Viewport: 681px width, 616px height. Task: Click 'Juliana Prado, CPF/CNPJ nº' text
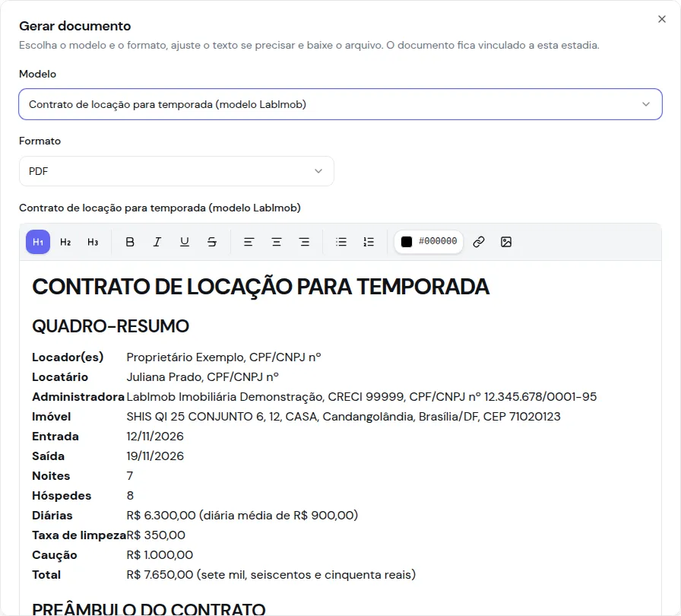pos(202,377)
